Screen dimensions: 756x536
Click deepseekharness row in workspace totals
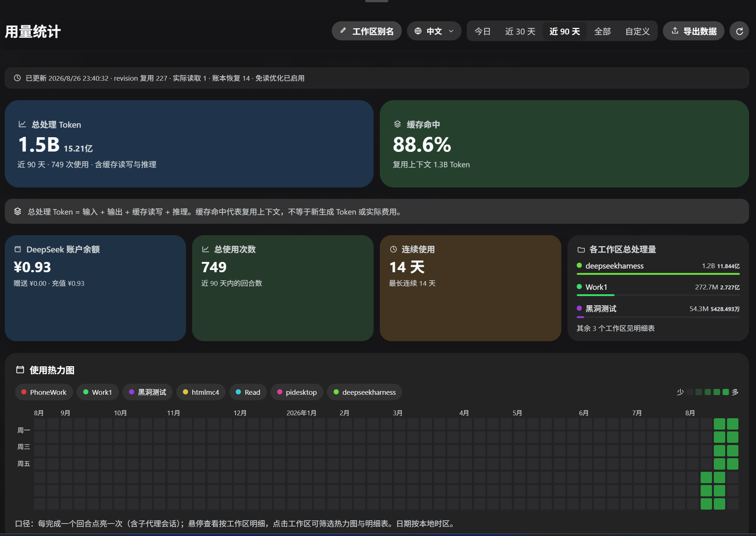[658, 268]
